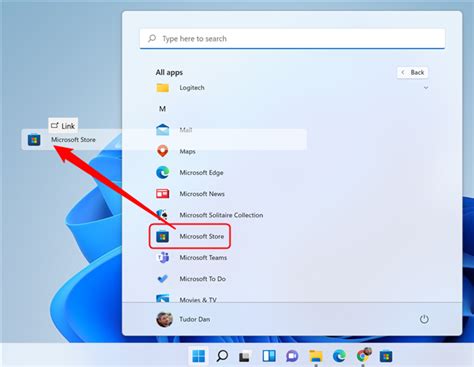Open the Movies & TV icon

[163, 298]
